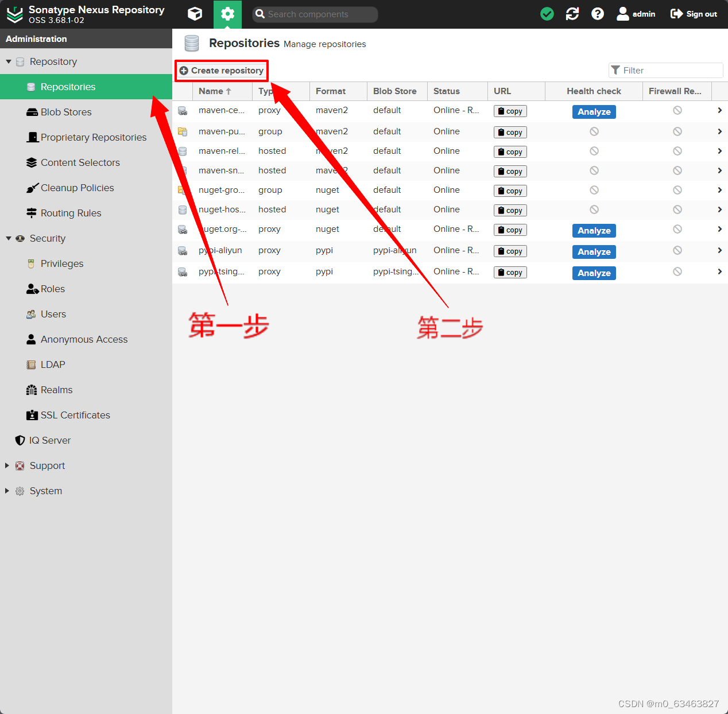The height and width of the screenshot is (714, 728).
Task: Click the green system status check icon
Action: click(547, 13)
